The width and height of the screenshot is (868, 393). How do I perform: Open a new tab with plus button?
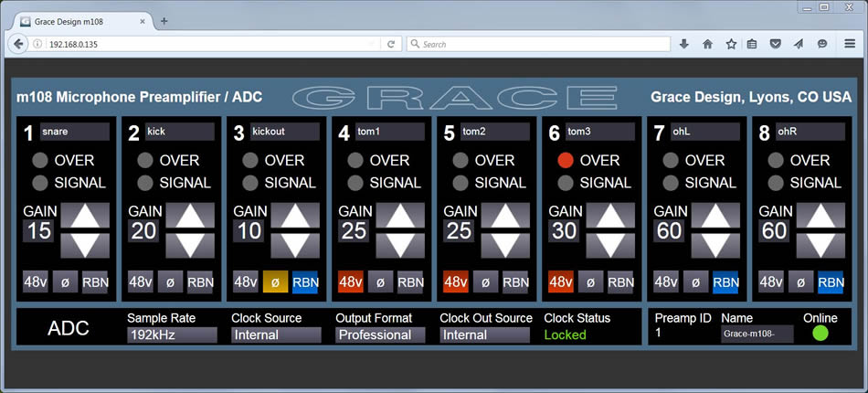pos(164,20)
